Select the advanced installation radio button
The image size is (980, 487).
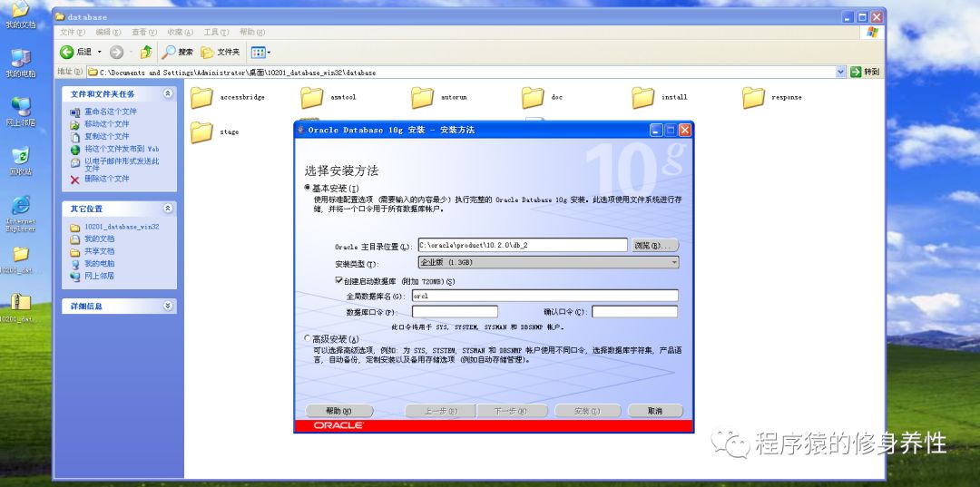coord(307,337)
